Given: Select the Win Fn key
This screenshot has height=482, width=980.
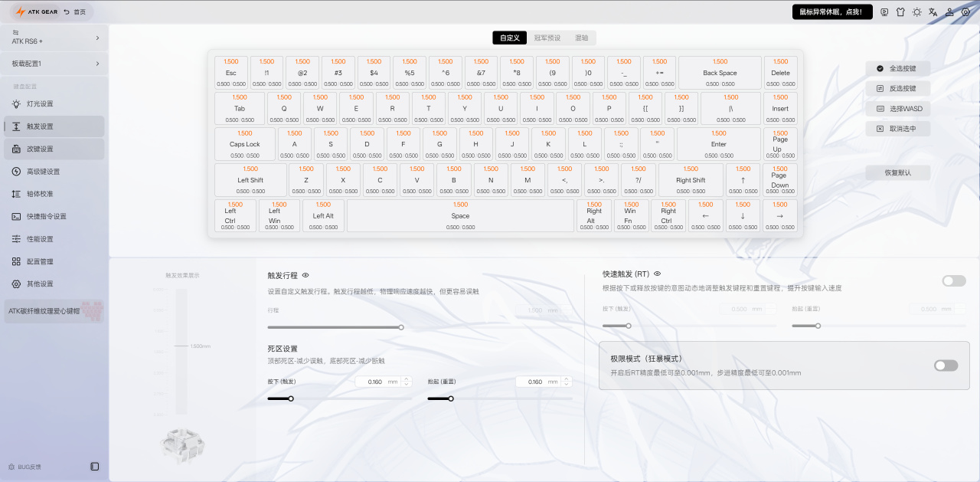Looking at the screenshot, I should (630, 215).
